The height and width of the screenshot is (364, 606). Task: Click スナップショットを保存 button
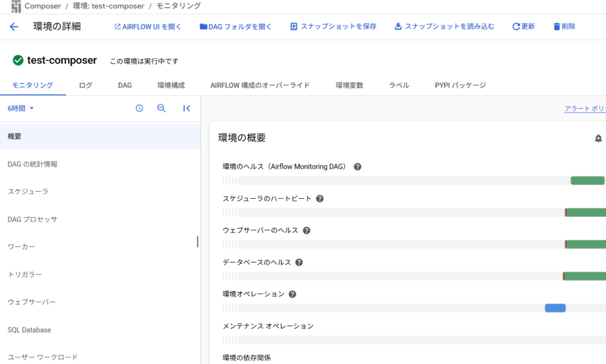[333, 27]
